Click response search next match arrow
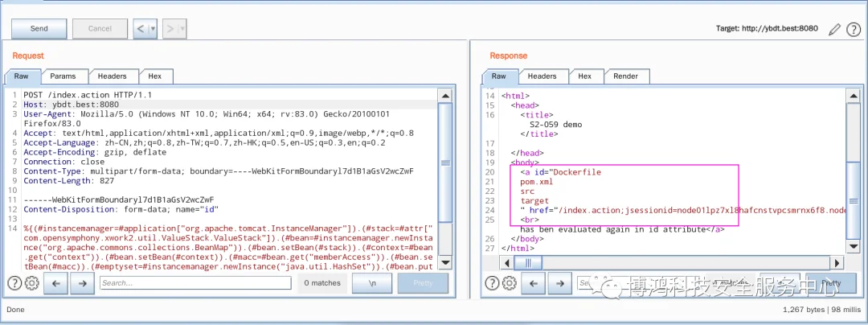868x325 pixels. pos(559,283)
